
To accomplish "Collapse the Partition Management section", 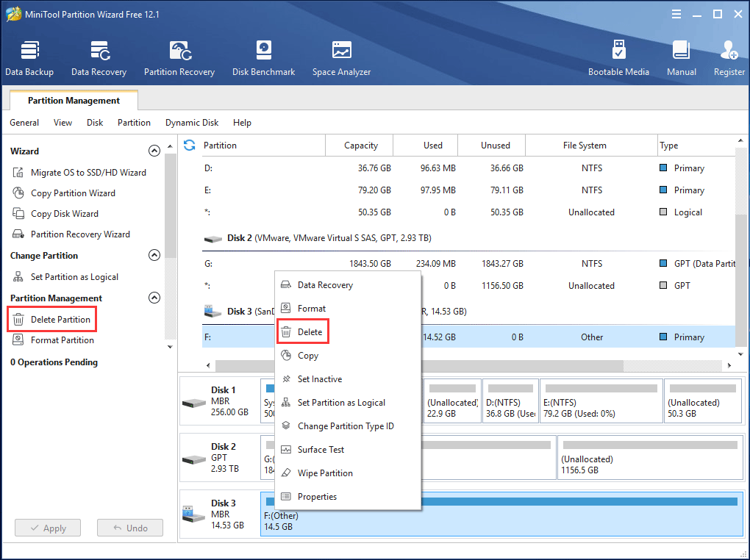I will point(154,298).
